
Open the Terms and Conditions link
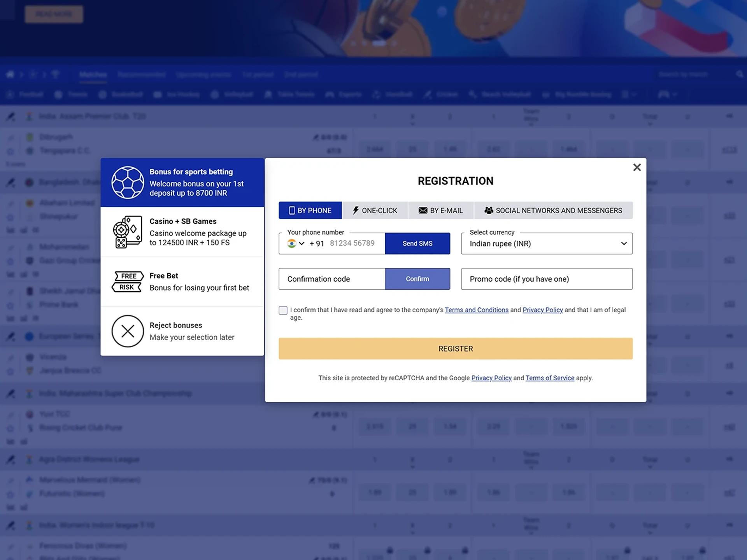477,310
